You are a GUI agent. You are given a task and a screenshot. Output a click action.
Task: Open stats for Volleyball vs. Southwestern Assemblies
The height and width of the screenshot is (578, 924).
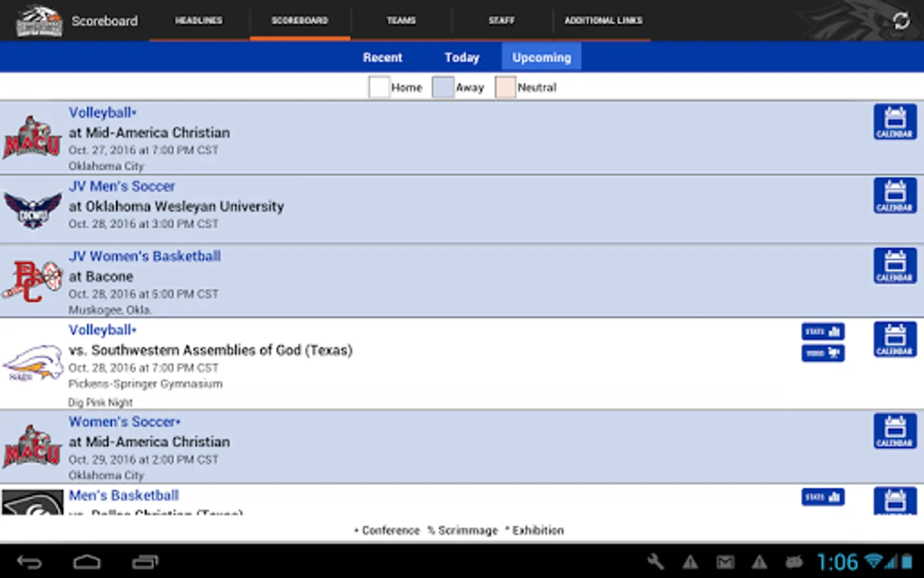click(823, 331)
